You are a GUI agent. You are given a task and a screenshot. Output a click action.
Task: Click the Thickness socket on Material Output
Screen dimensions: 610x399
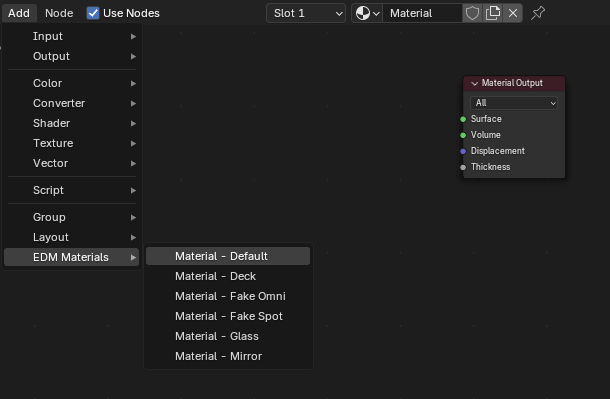click(463, 167)
